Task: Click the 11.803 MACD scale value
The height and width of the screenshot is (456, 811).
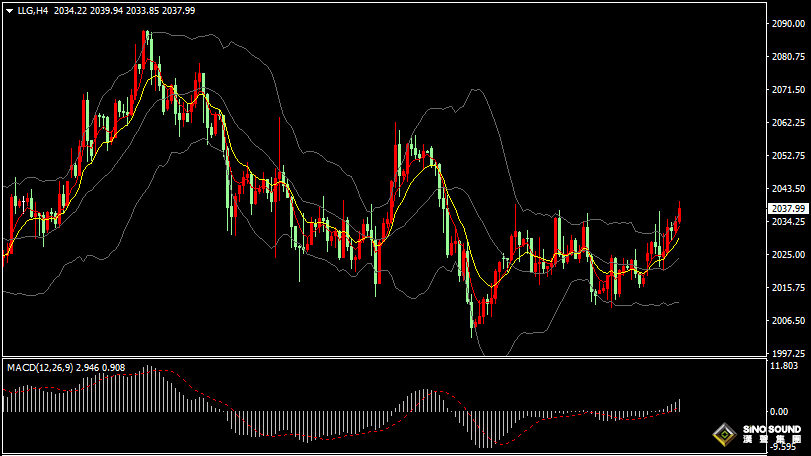Action: pyautogui.click(x=785, y=366)
